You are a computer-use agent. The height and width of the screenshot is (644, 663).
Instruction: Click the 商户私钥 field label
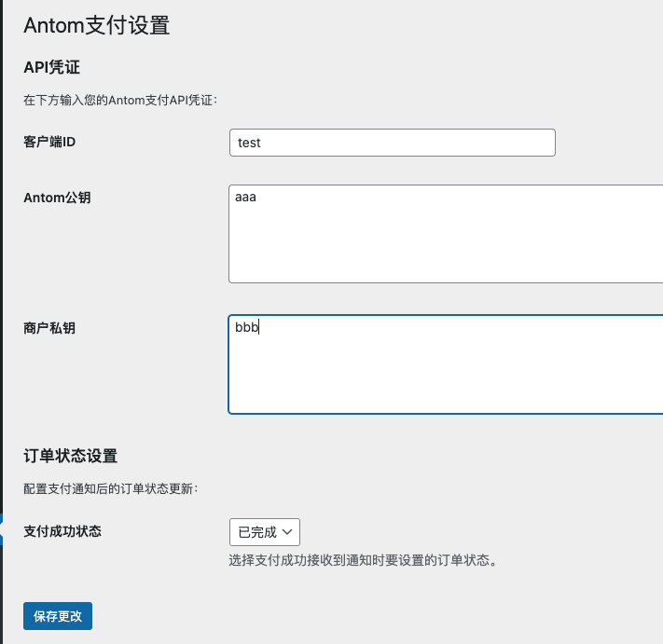point(49,328)
